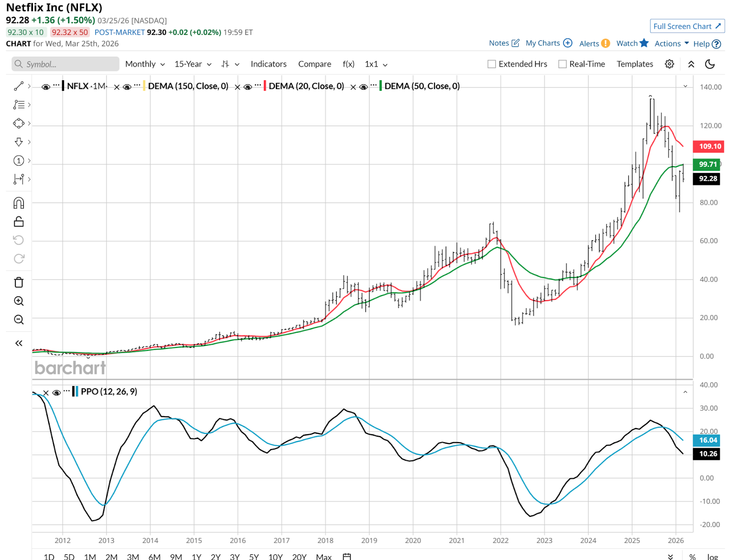The image size is (742, 560).
Task: Expand the 1x1 grid layout dropdown
Action: coord(376,64)
